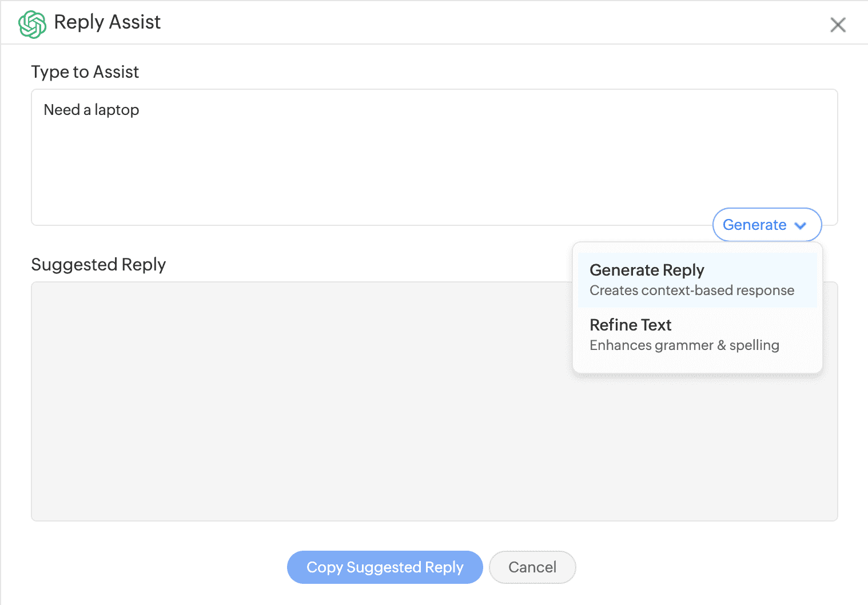Click the chevron next to Generate

[800, 225]
